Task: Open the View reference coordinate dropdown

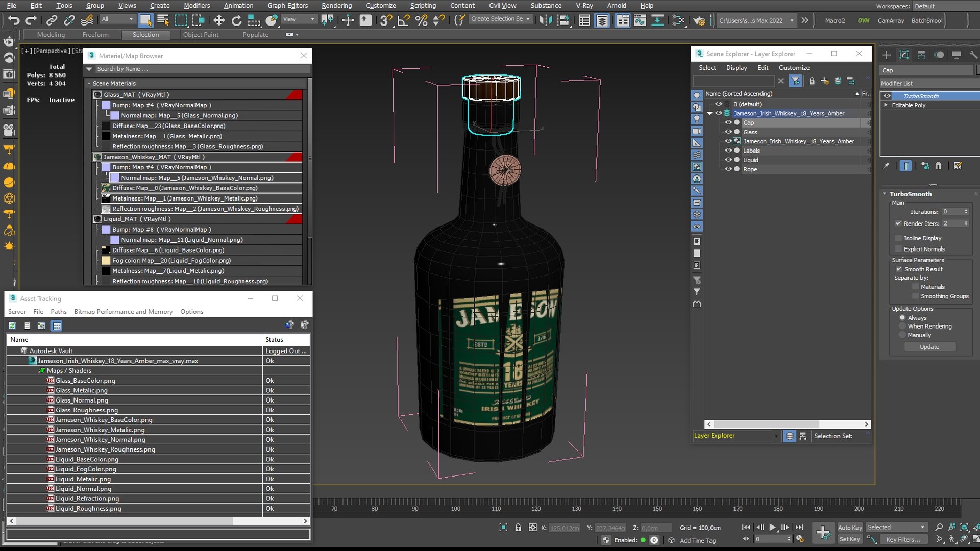Action: tap(312, 19)
